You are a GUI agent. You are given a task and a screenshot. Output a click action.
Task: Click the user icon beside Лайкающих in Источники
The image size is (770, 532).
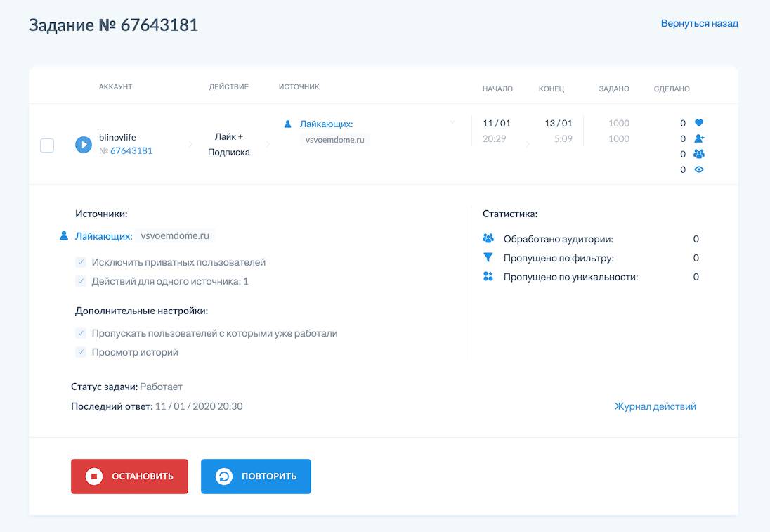pyautogui.click(x=64, y=236)
